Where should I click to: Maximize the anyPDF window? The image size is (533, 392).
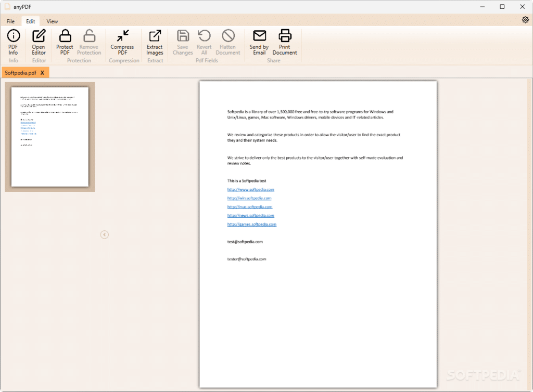click(502, 6)
